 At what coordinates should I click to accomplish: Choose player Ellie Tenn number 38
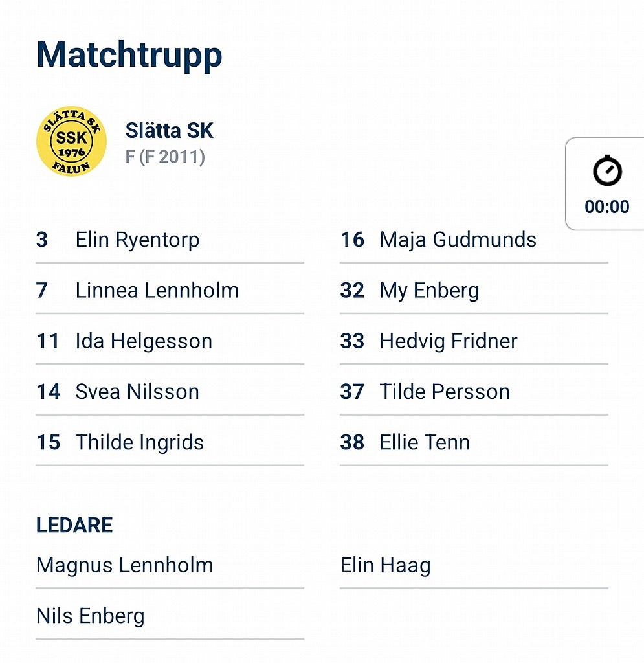[x=474, y=443]
